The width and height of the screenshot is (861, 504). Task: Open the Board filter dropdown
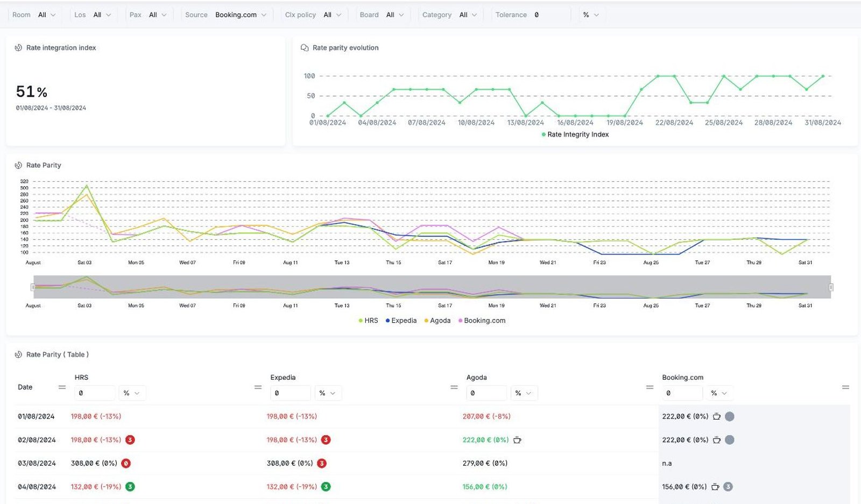pyautogui.click(x=382, y=15)
